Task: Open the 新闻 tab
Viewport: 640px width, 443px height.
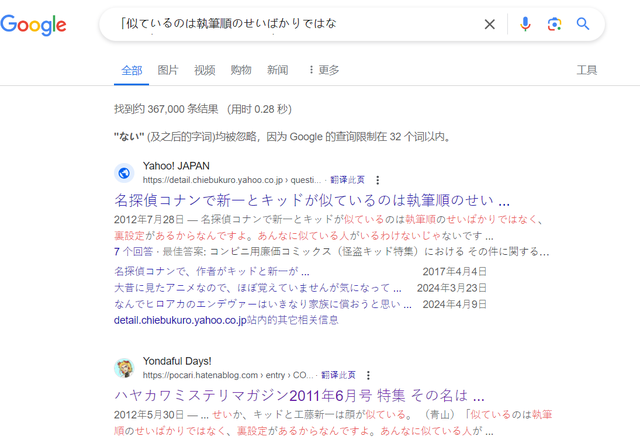Action: click(278, 70)
